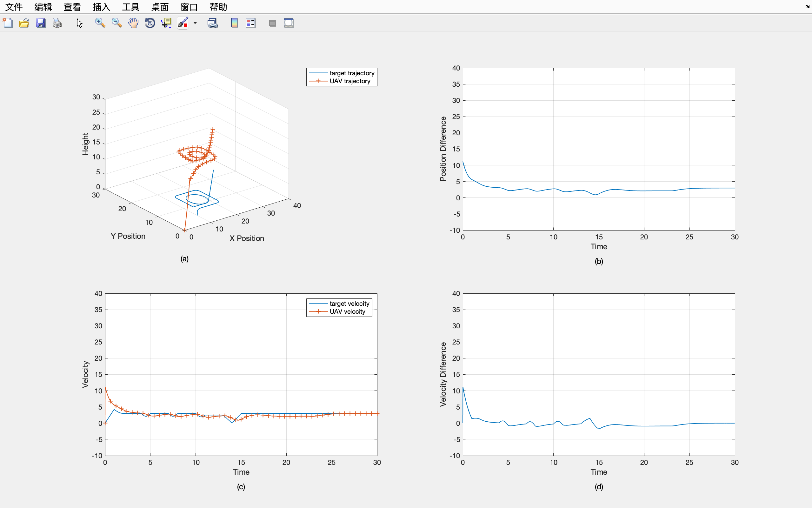Open the brush tool dropdown arrow
This screenshot has width=812, height=508.
pos(196,23)
